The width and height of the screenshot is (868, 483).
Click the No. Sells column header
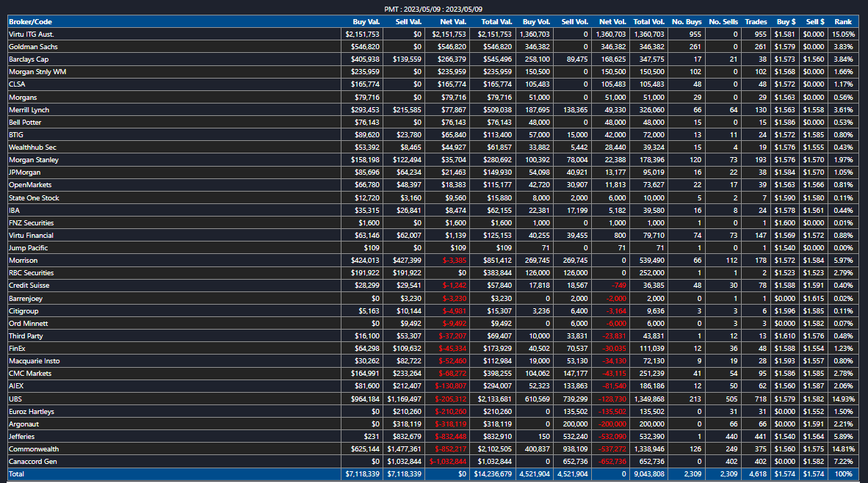[723, 21]
